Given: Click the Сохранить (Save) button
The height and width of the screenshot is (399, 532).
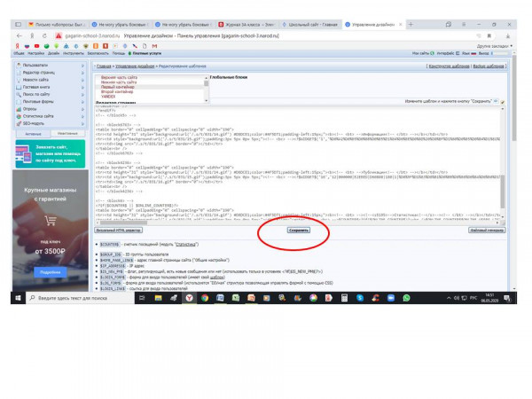Looking at the screenshot, I should point(298,230).
